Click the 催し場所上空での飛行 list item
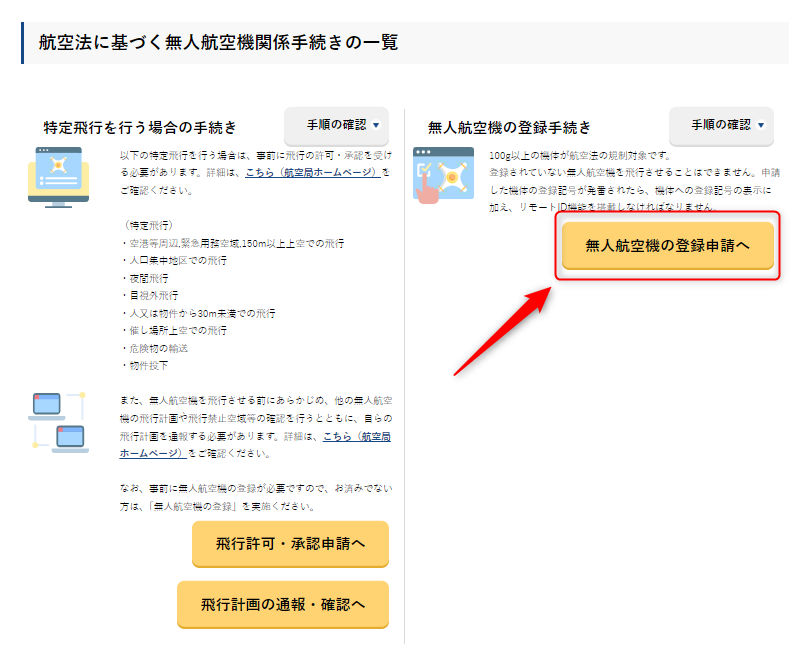The height and width of the screenshot is (651, 797). [x=174, y=331]
